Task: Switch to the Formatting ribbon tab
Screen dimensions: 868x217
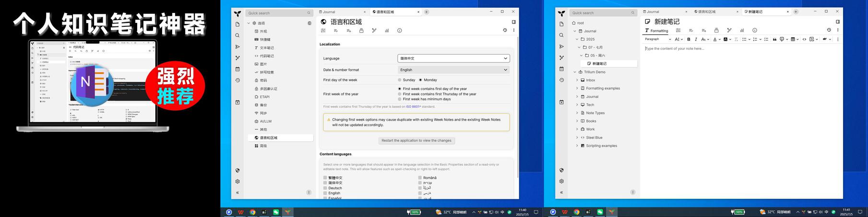Action: [x=656, y=31]
